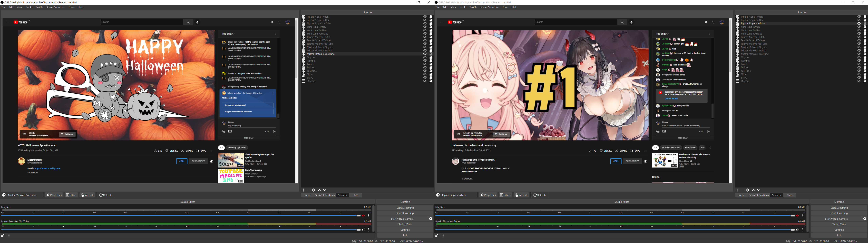868x243 pixels.
Task: Click SHOW MORE under Pipkin Pippa description
Action: (467, 179)
